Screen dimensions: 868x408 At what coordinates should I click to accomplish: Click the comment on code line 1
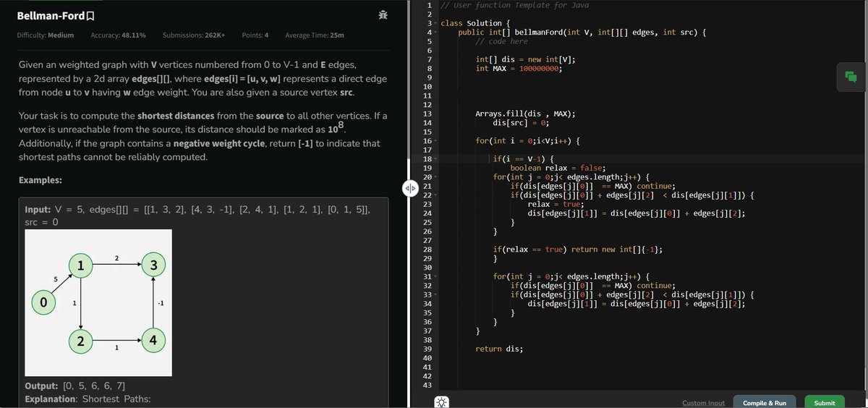pyautogui.click(x=515, y=6)
